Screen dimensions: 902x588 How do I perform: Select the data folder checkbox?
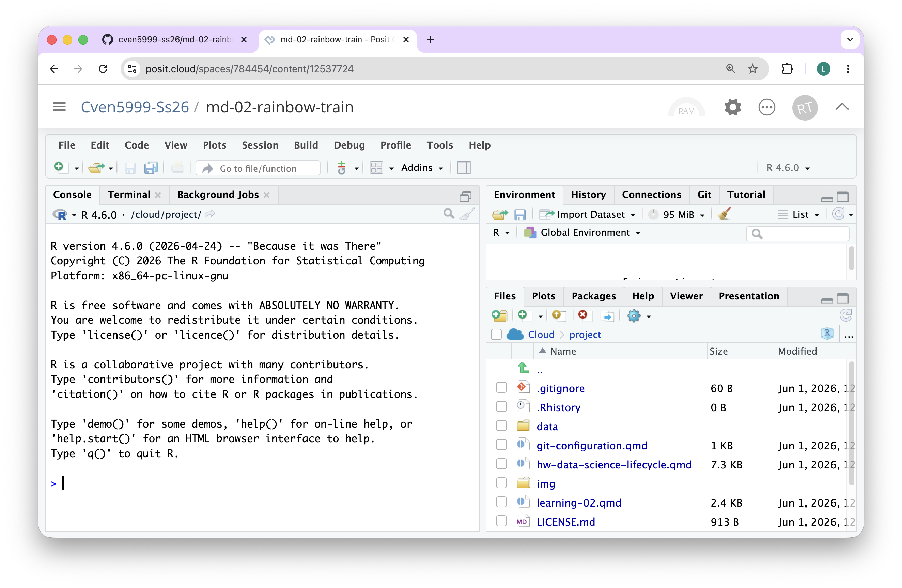coord(501,426)
